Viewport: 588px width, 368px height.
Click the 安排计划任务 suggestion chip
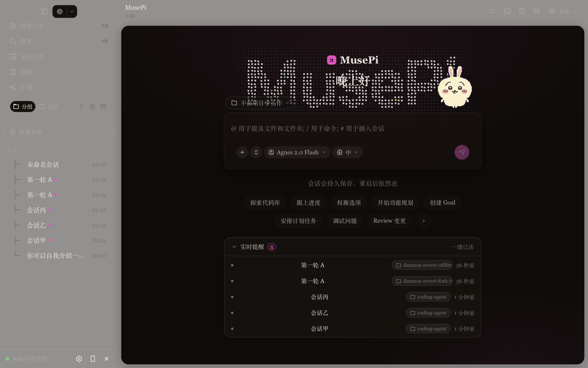pos(298,221)
